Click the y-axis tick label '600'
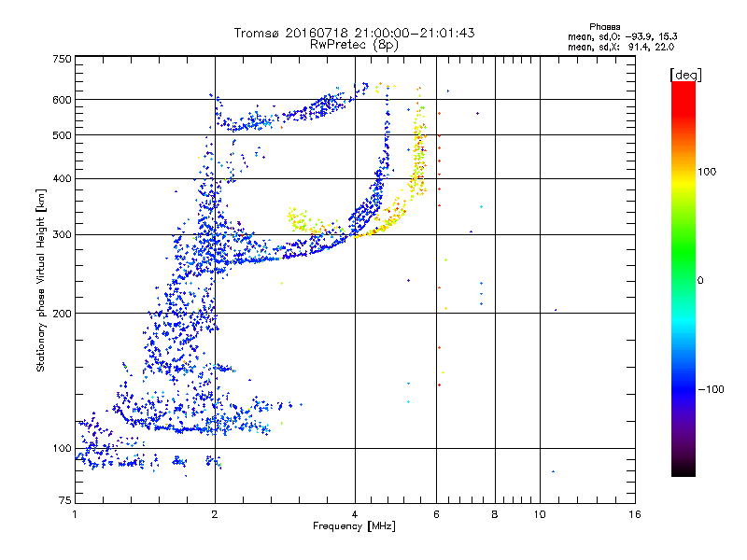This screenshot has height=560, width=747. click(x=62, y=100)
